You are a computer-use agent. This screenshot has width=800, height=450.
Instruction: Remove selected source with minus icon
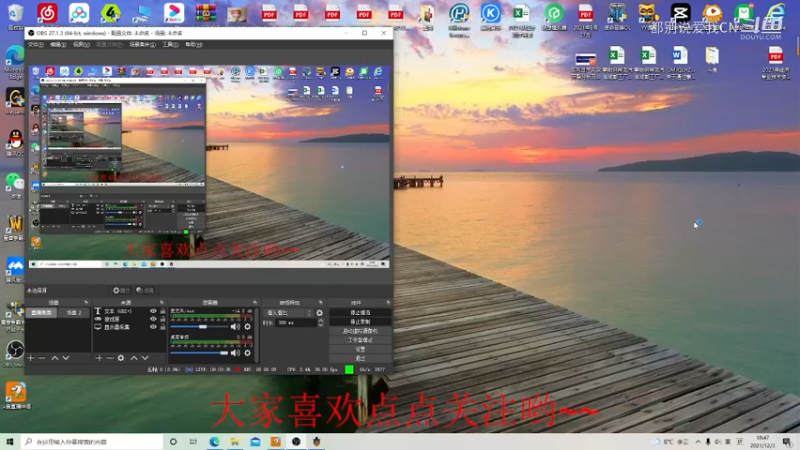(110, 358)
